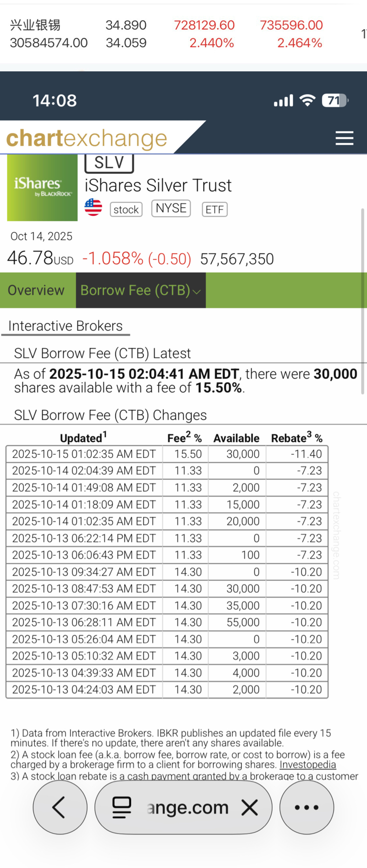Click the SLV ticker symbol box
The height and width of the screenshot is (868, 367).
click(x=109, y=163)
